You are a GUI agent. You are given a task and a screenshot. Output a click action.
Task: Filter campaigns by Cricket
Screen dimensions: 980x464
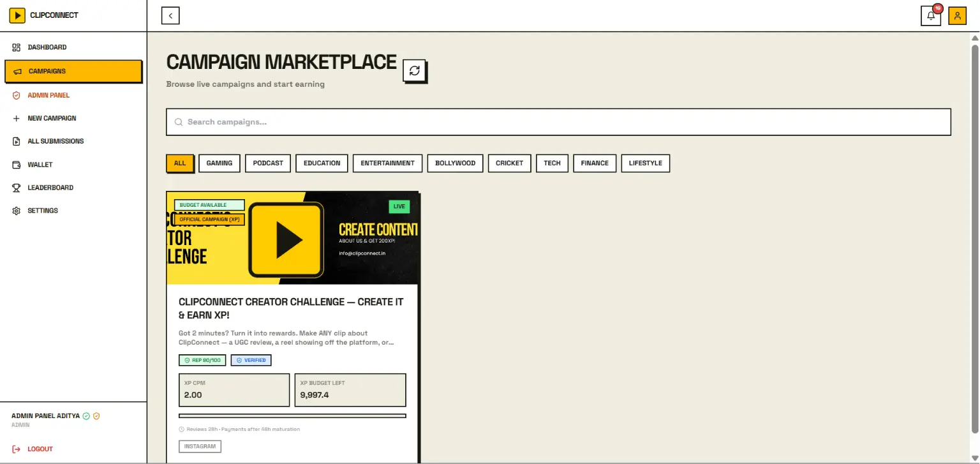click(x=510, y=163)
